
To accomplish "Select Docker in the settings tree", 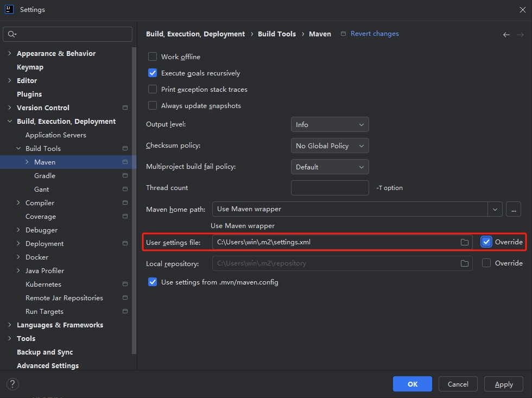I will tap(37, 257).
